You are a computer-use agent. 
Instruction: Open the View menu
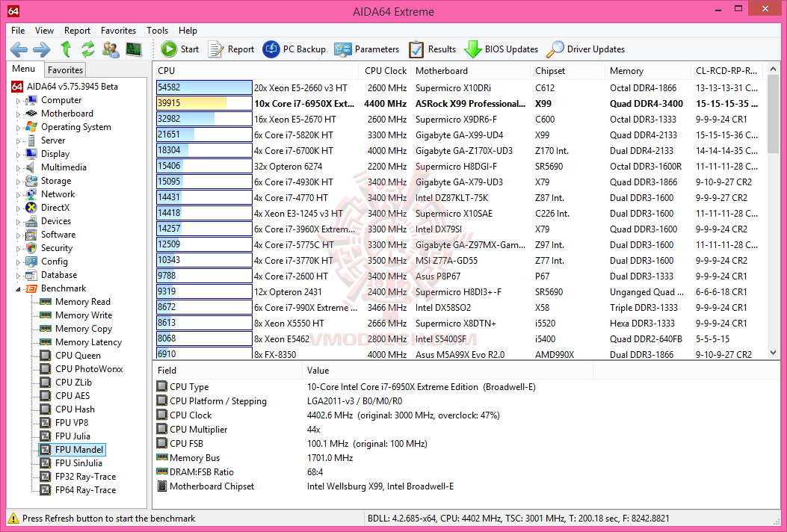pyautogui.click(x=44, y=31)
